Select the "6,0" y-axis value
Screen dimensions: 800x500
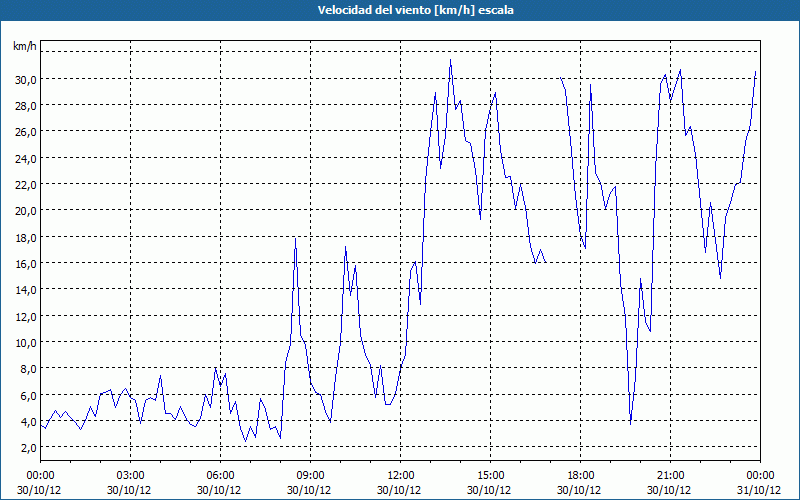click(x=27, y=395)
